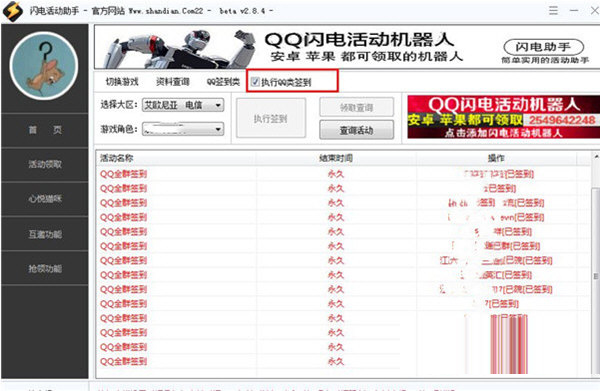
Task: Toggle the 执行QQ类签到 checkbox
Action: (255, 81)
